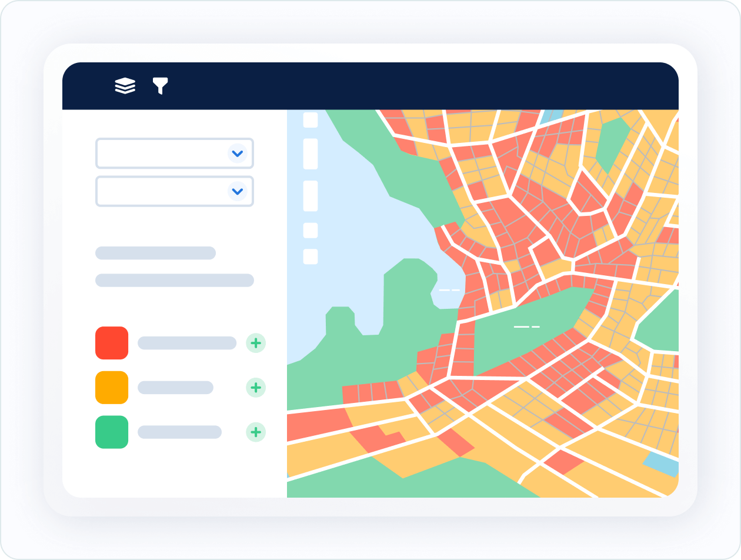741x560 pixels.
Task: Choose the orange color swatch
Action: click(112, 388)
